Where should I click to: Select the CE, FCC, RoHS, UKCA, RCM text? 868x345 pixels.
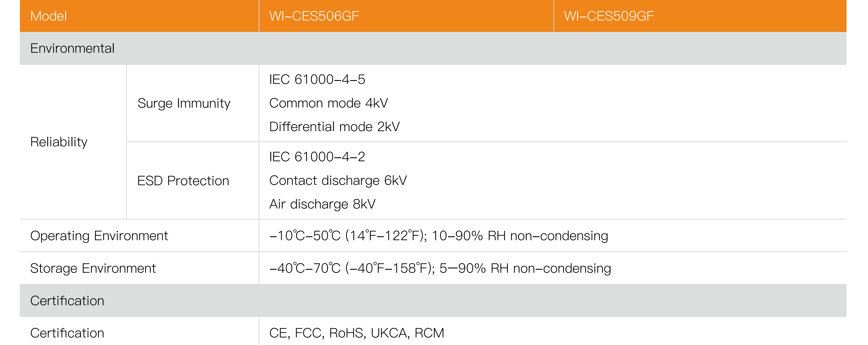[x=356, y=333]
